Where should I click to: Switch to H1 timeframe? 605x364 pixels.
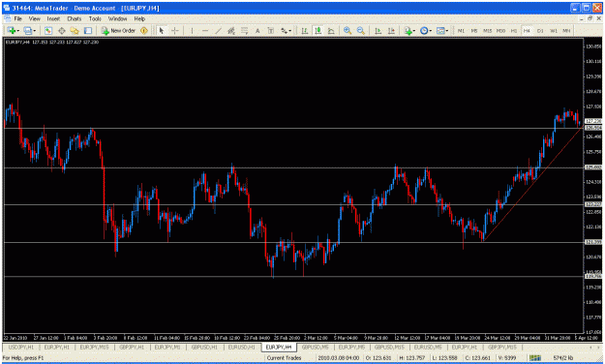[x=514, y=30]
